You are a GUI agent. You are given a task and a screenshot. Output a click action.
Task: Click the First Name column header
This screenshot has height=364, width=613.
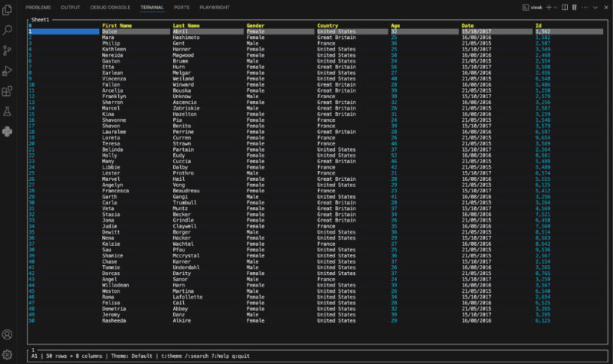click(117, 26)
